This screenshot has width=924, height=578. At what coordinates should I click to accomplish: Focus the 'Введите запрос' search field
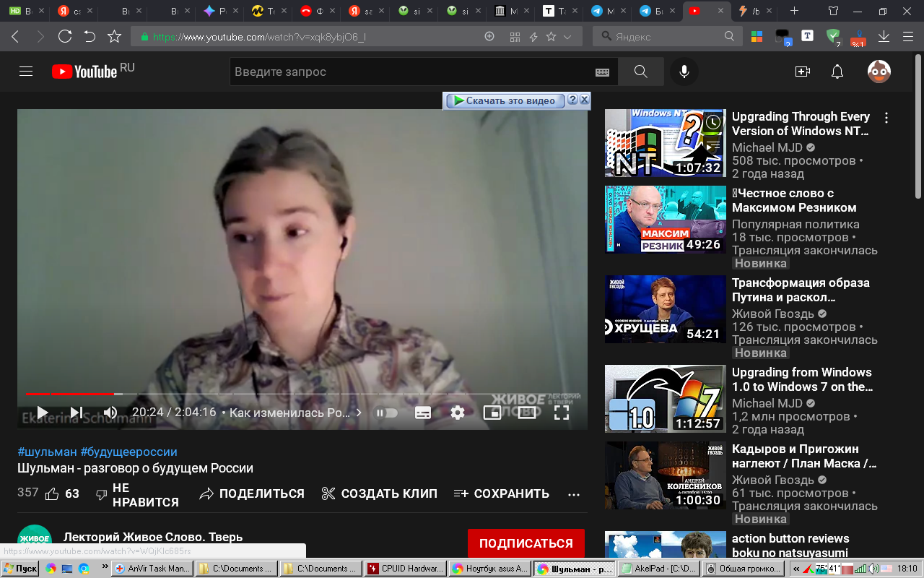[411, 72]
